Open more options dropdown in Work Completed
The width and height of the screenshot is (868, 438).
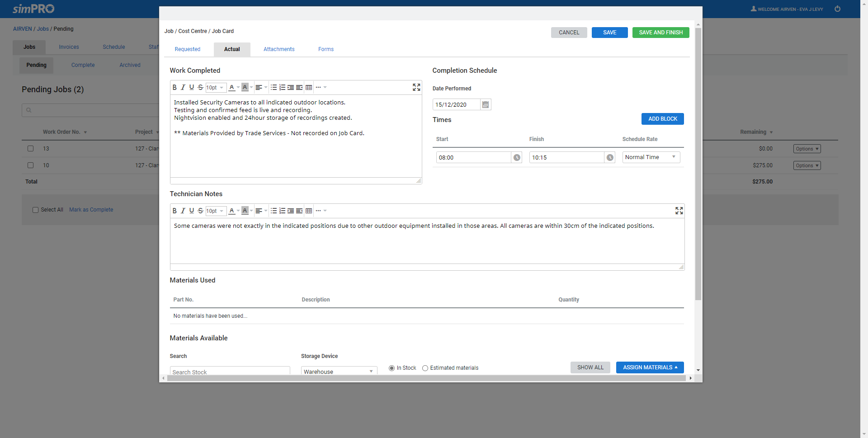point(321,87)
